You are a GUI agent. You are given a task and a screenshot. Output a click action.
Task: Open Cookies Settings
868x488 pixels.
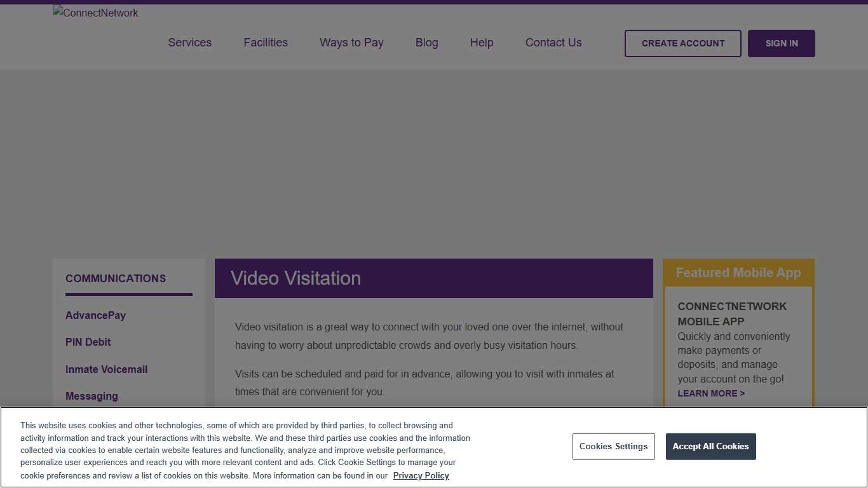613,446
